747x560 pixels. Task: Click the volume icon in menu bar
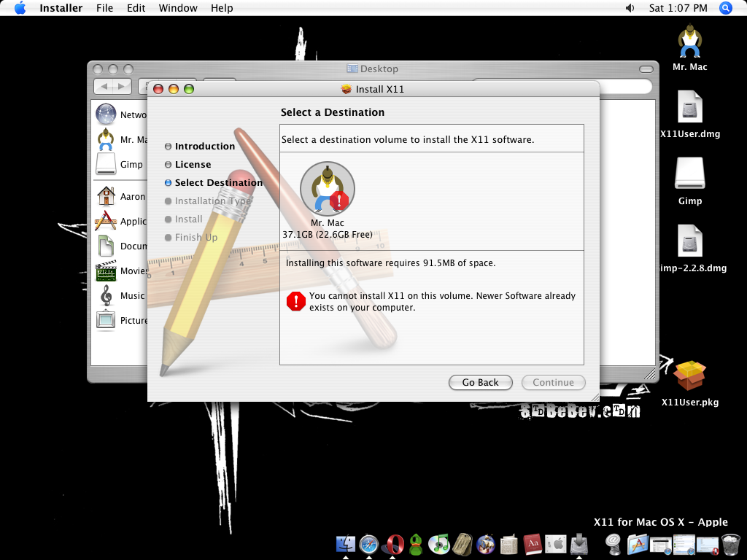click(630, 8)
